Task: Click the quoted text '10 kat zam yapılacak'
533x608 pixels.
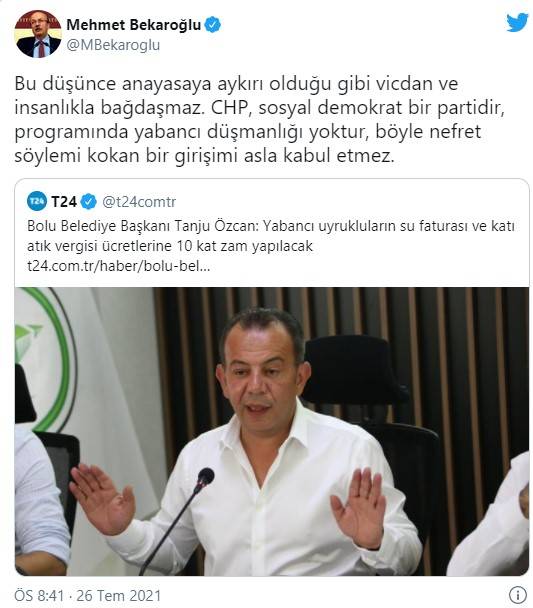Action: 245,246
